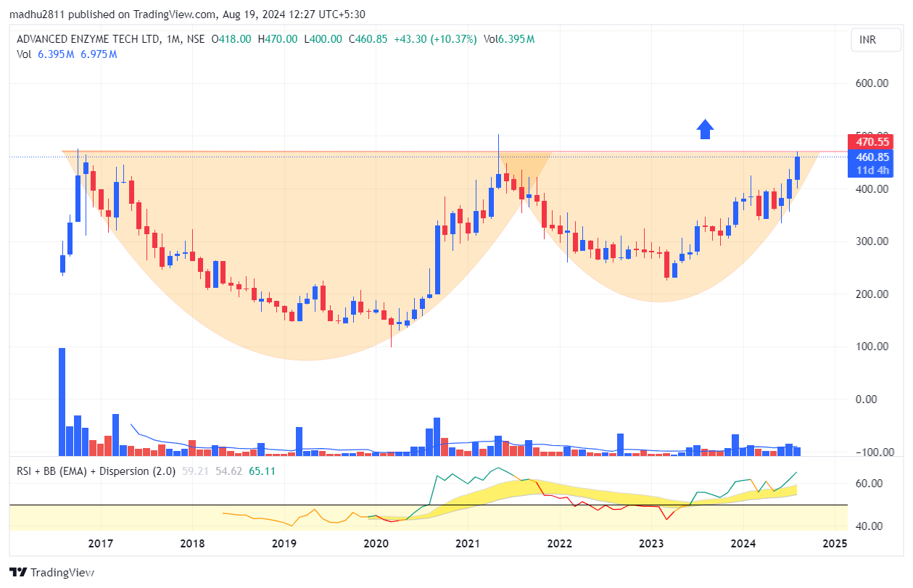Click the 2025 label on time axis
The width and height of the screenshot is (913, 588).
(835, 543)
